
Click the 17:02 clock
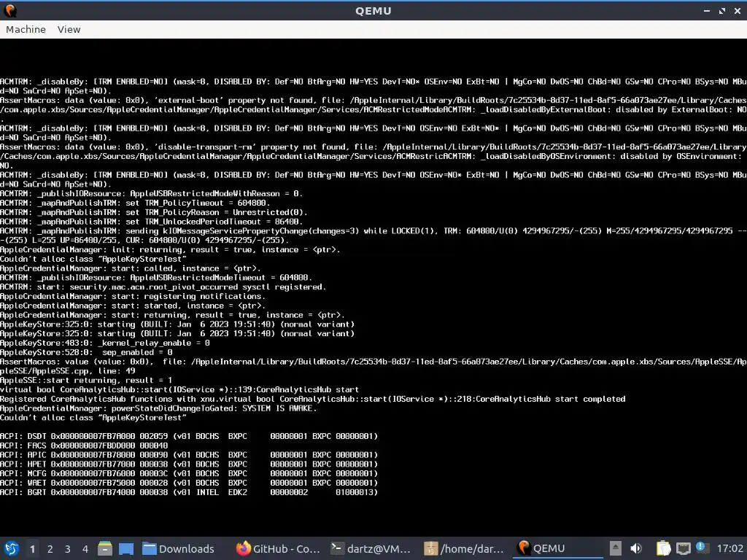729,548
